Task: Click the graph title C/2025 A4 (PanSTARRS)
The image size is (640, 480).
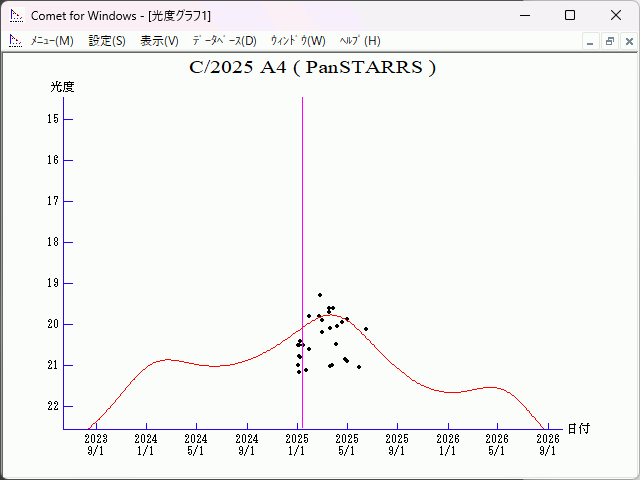Action: pyautogui.click(x=312, y=68)
